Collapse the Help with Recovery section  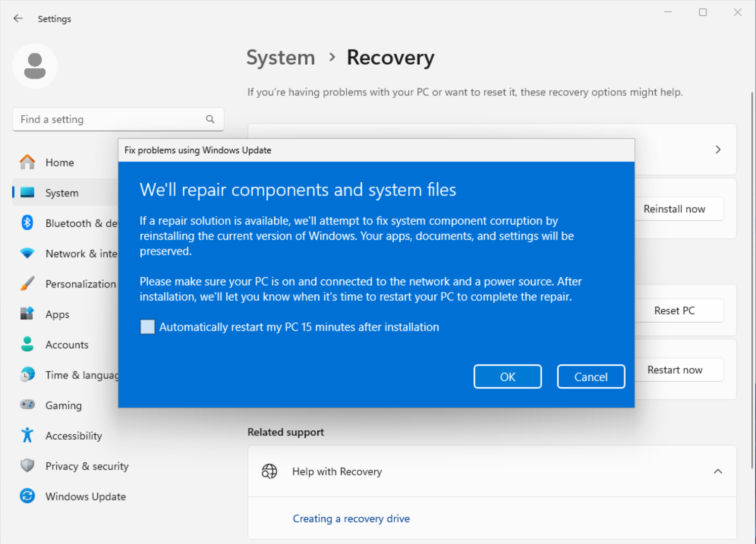pos(718,472)
